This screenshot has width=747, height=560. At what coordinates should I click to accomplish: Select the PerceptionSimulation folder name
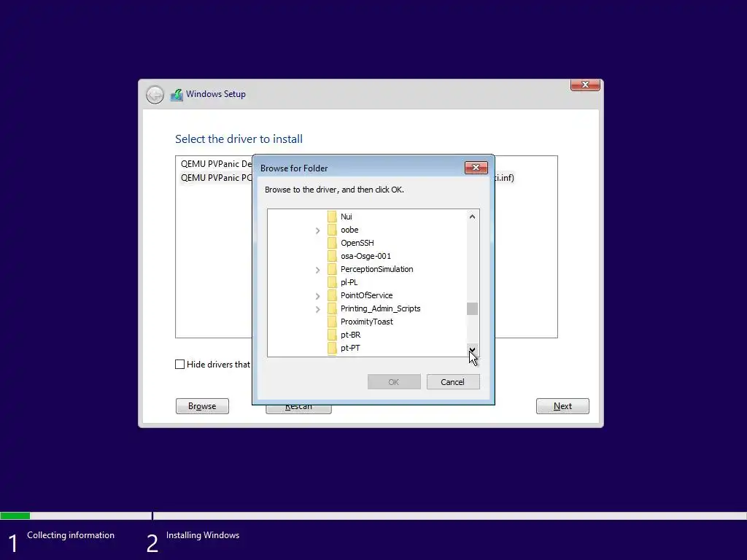point(377,269)
